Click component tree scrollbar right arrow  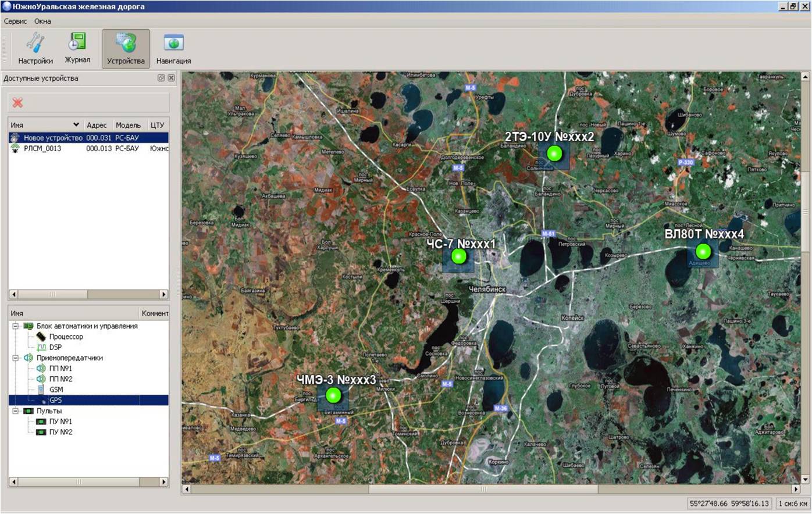(x=163, y=482)
